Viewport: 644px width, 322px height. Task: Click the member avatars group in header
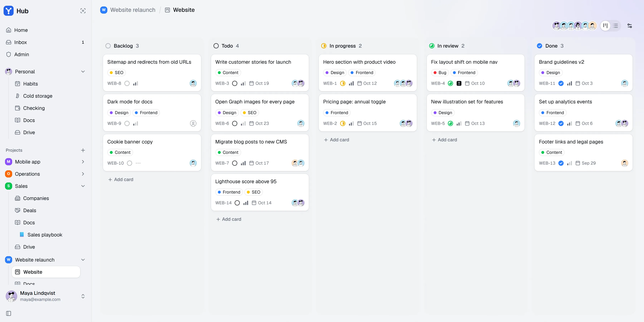[574, 26]
